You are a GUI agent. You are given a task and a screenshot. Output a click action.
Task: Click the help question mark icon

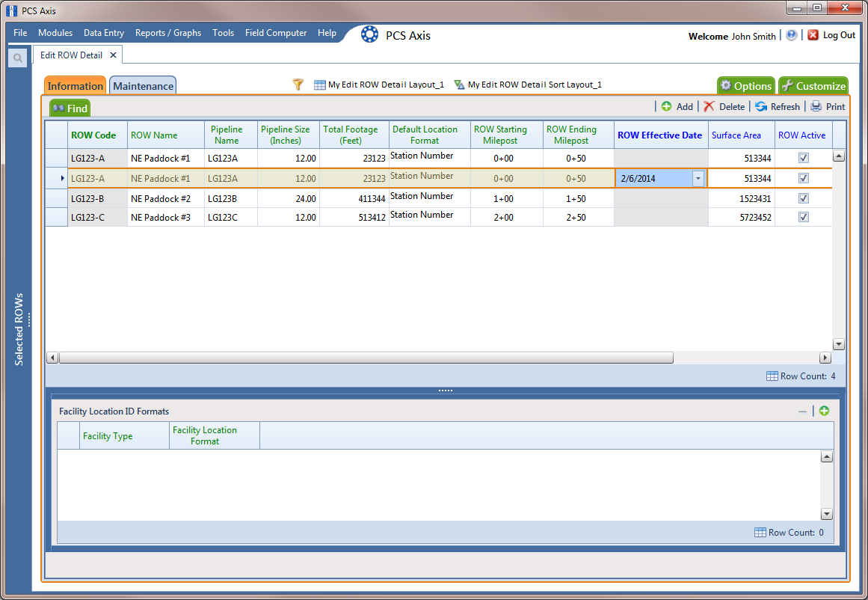pyautogui.click(x=792, y=35)
